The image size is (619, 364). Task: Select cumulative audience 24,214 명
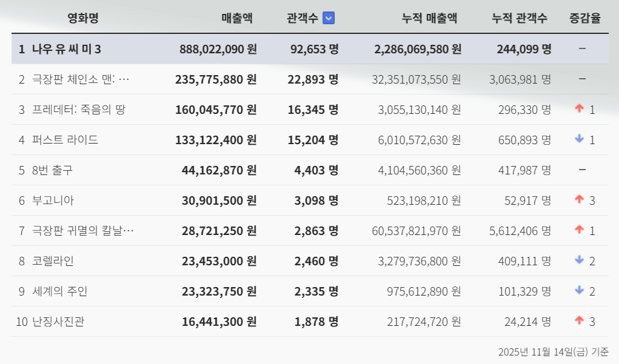pos(527,322)
